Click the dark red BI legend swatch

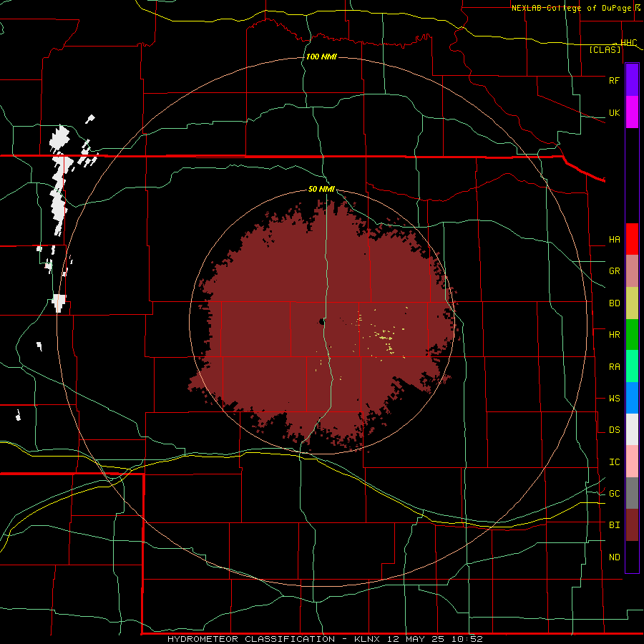coord(632,525)
